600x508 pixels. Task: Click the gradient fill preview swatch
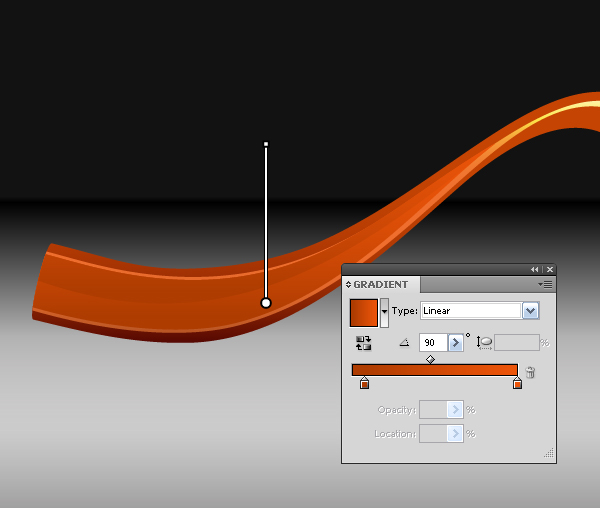coord(364,313)
